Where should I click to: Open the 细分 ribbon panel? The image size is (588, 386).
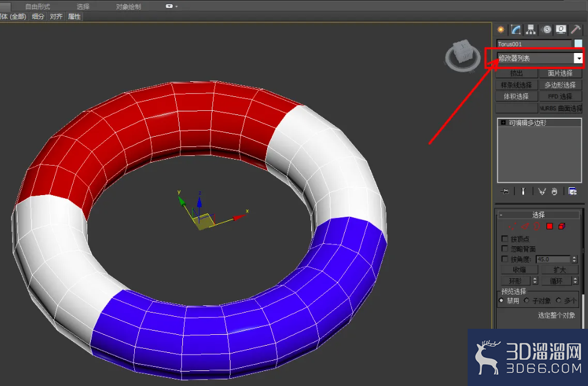click(x=38, y=16)
